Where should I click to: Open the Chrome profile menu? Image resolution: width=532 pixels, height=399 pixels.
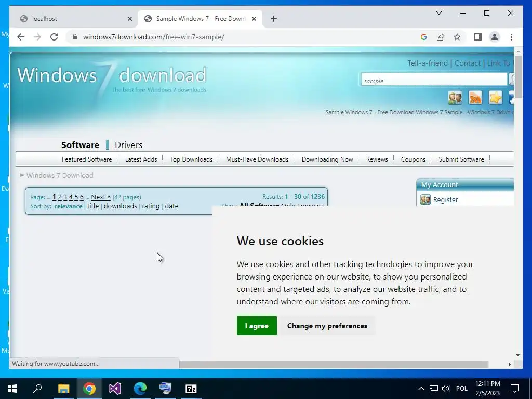[495, 37]
